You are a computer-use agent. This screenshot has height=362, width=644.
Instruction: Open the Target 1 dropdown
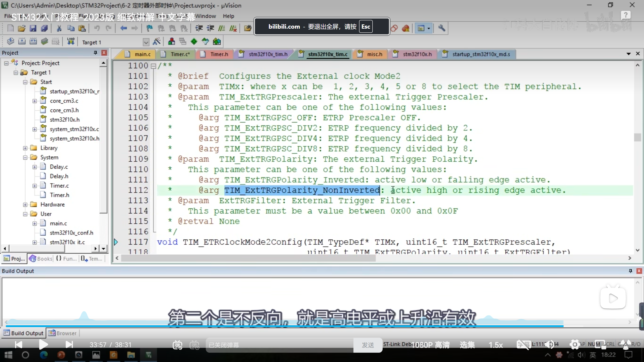146,42
